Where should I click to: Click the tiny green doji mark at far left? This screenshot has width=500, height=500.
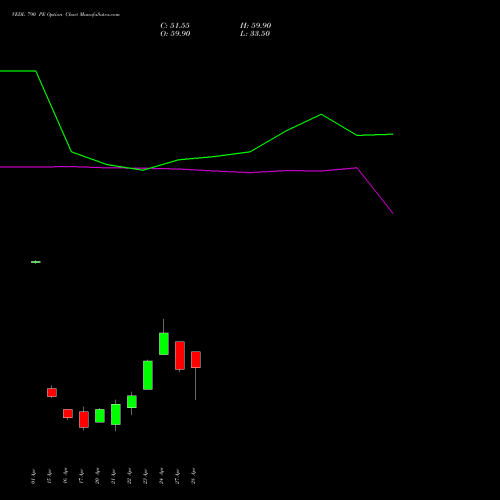point(36,262)
